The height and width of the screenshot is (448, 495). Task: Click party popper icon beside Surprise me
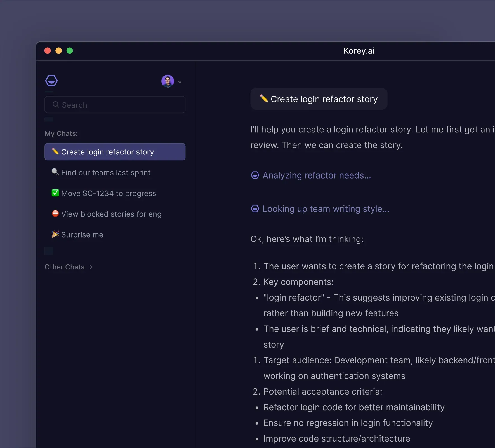55,234
